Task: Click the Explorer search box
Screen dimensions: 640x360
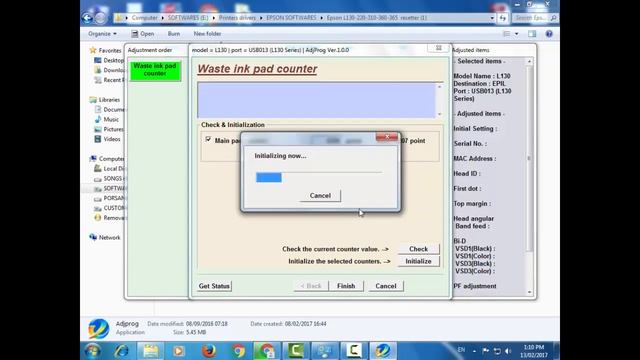Action: [536, 18]
